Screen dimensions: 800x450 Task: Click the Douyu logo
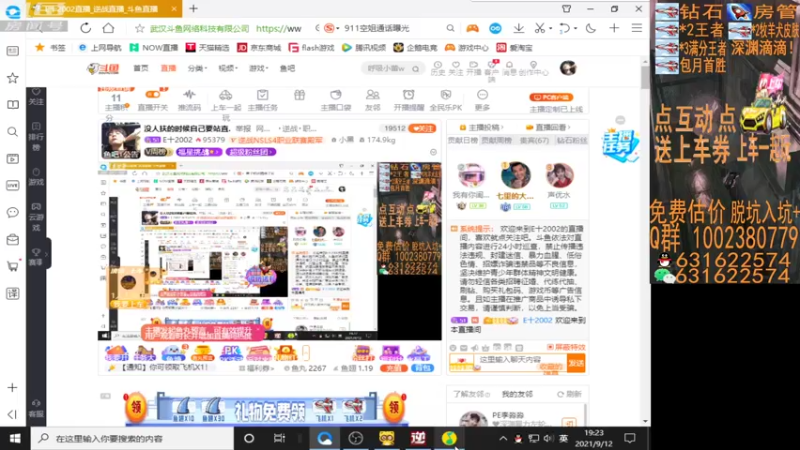click(x=103, y=68)
